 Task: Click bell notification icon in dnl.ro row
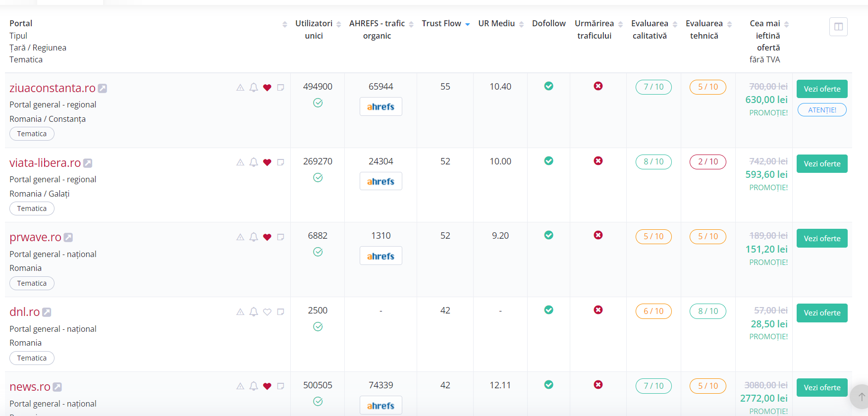pos(254,312)
